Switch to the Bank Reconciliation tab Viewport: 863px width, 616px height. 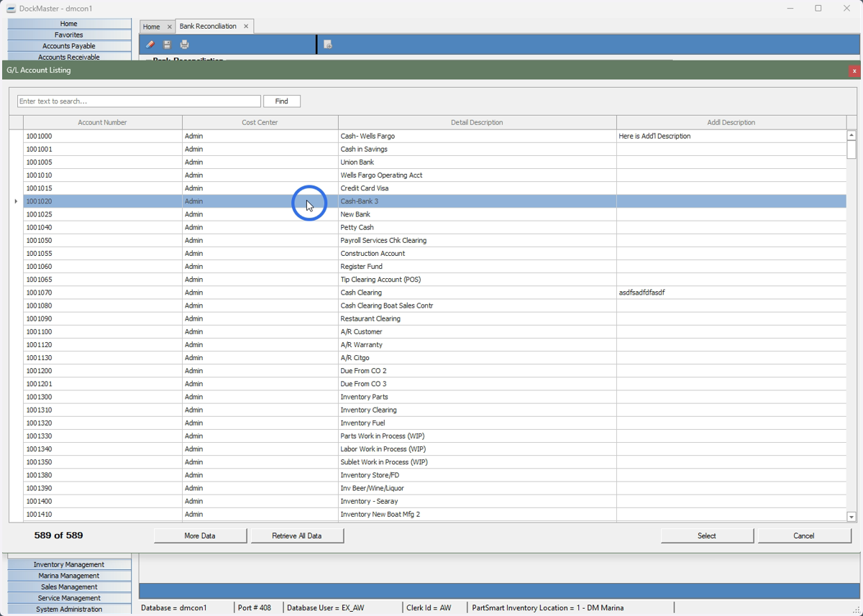(208, 26)
